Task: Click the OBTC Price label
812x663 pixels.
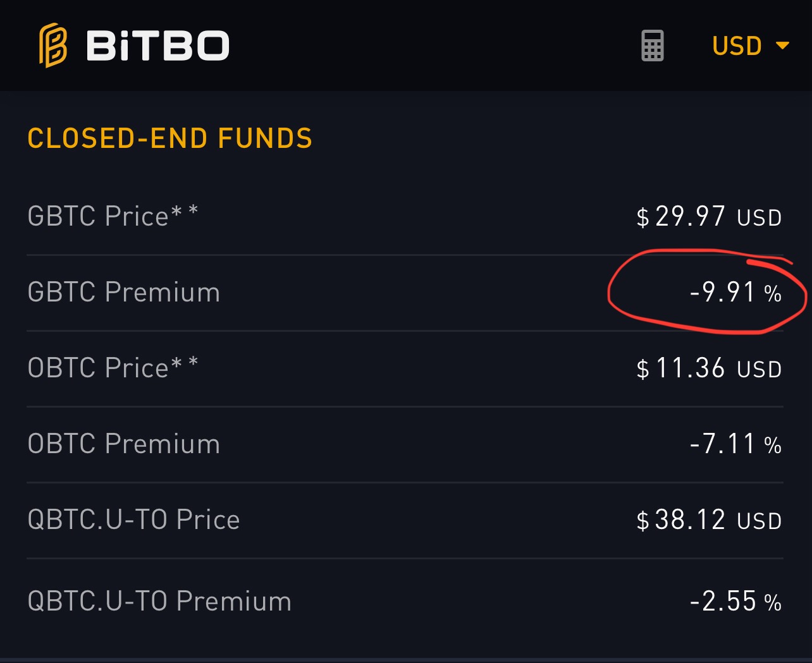Action: point(98,368)
